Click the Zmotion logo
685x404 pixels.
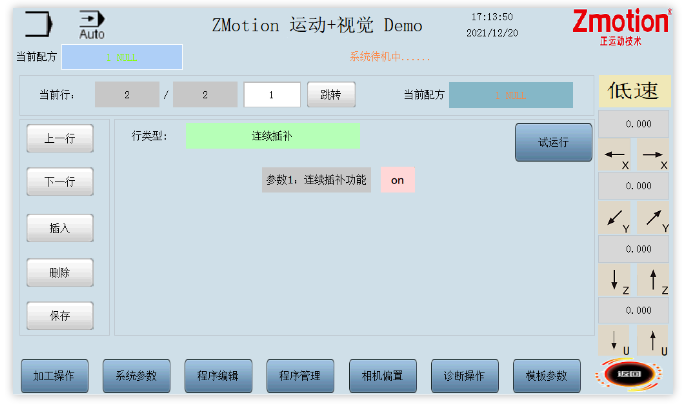[x=621, y=27]
